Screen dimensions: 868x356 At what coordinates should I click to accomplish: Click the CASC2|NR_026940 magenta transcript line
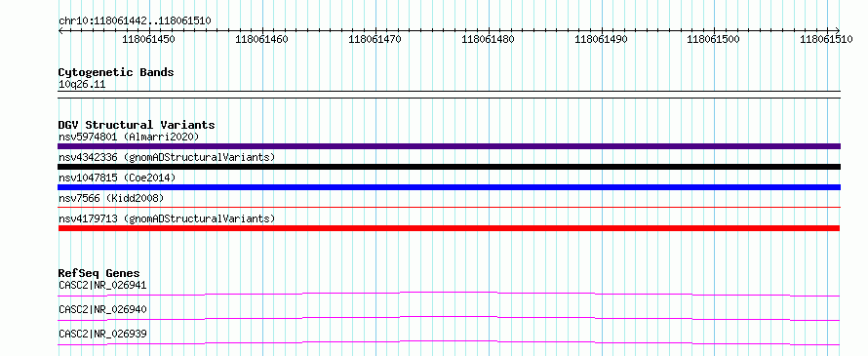tap(449, 318)
